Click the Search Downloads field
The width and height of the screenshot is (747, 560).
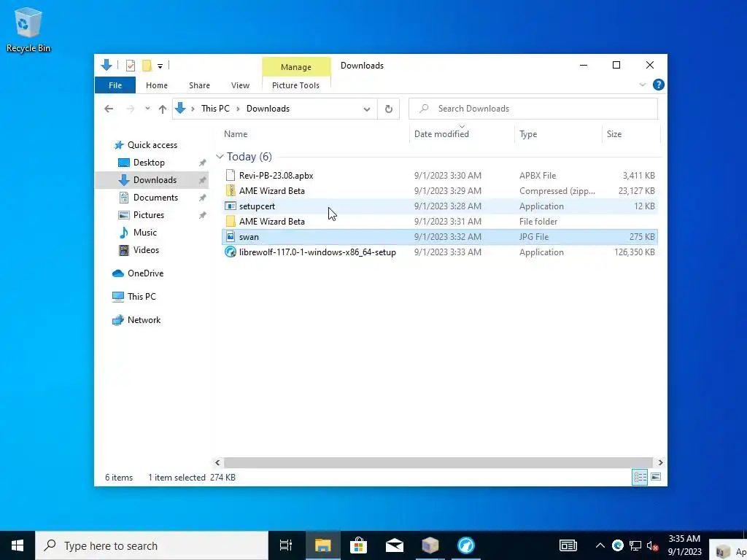coord(533,109)
